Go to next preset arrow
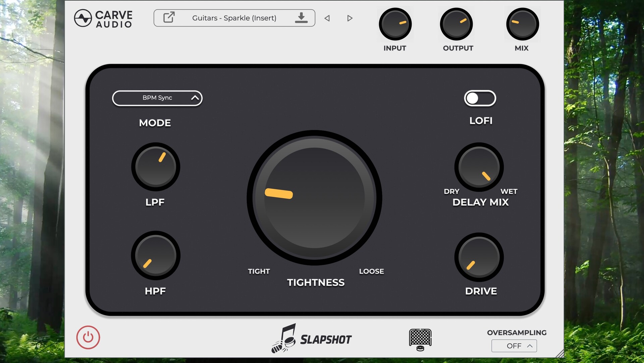The image size is (644, 363). point(350,18)
